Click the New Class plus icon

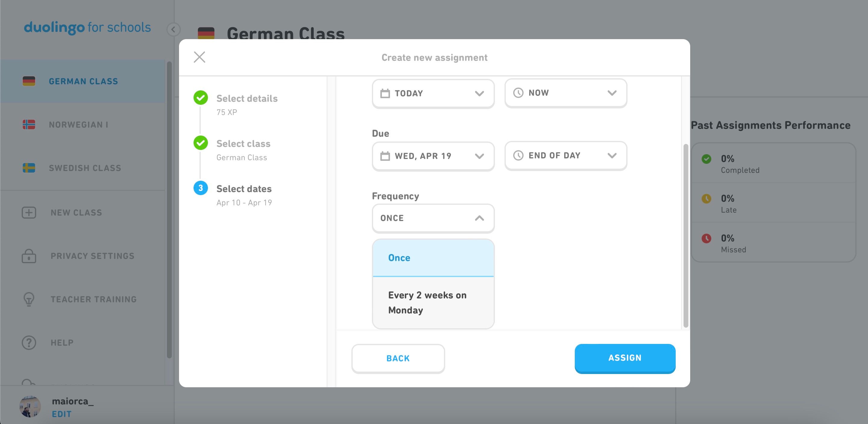tap(29, 212)
